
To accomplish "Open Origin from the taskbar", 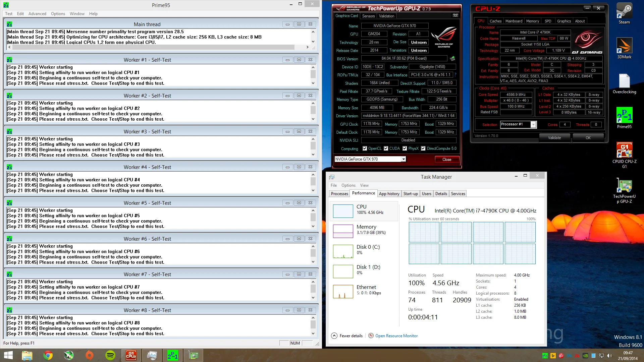I will click(90, 355).
